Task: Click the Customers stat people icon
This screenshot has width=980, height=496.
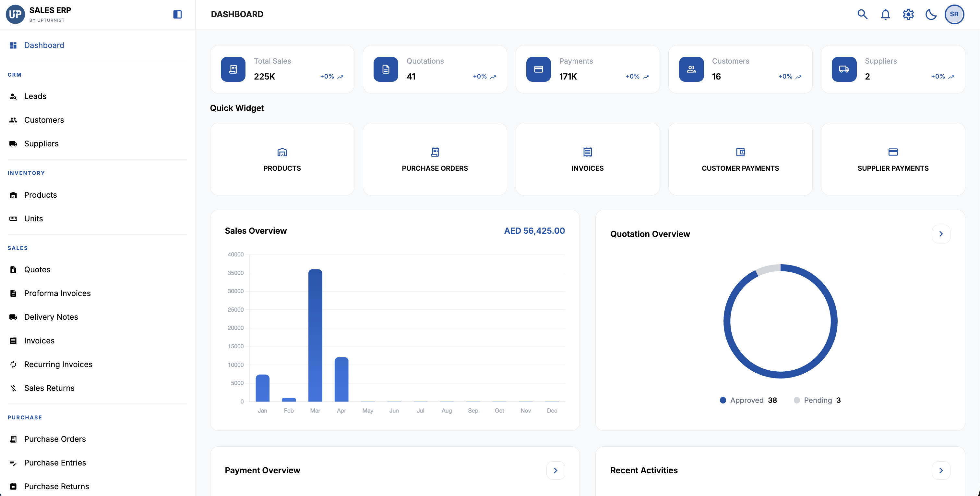Action: 691,69
